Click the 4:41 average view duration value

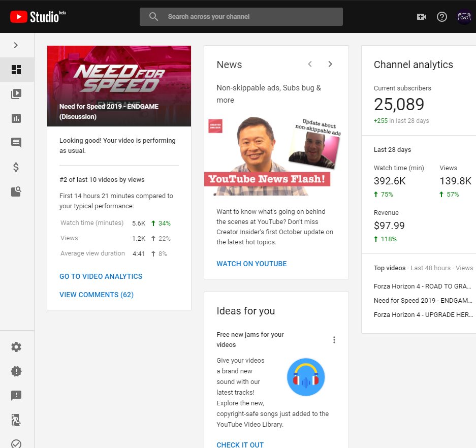[x=139, y=254]
